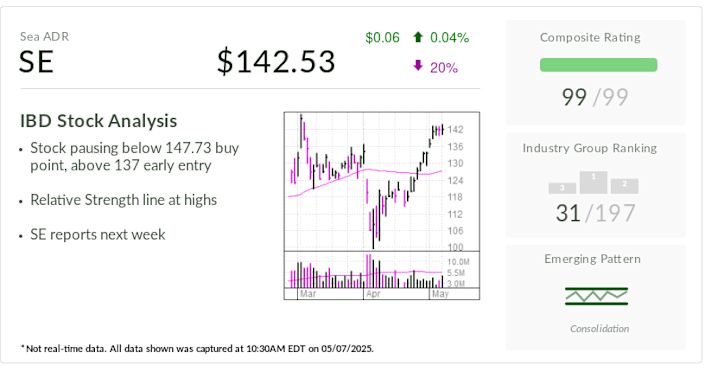This screenshot has height=372, width=705.
Task: Click the Apr marker on chart axis
Action: click(373, 294)
